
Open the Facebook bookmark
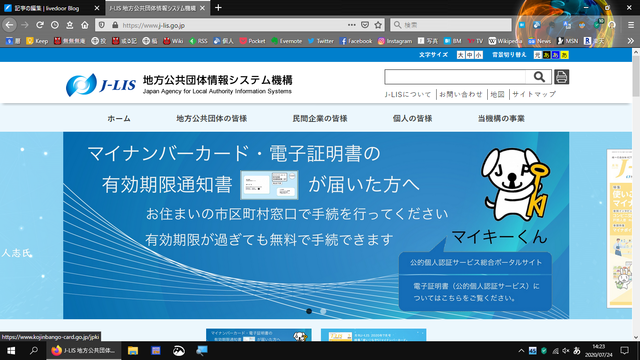[x=356, y=41]
